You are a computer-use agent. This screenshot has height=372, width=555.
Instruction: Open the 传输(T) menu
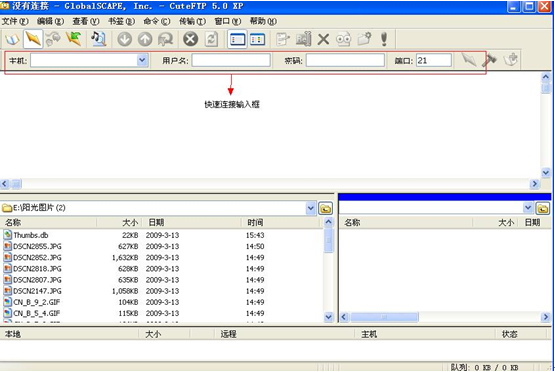coord(192,21)
